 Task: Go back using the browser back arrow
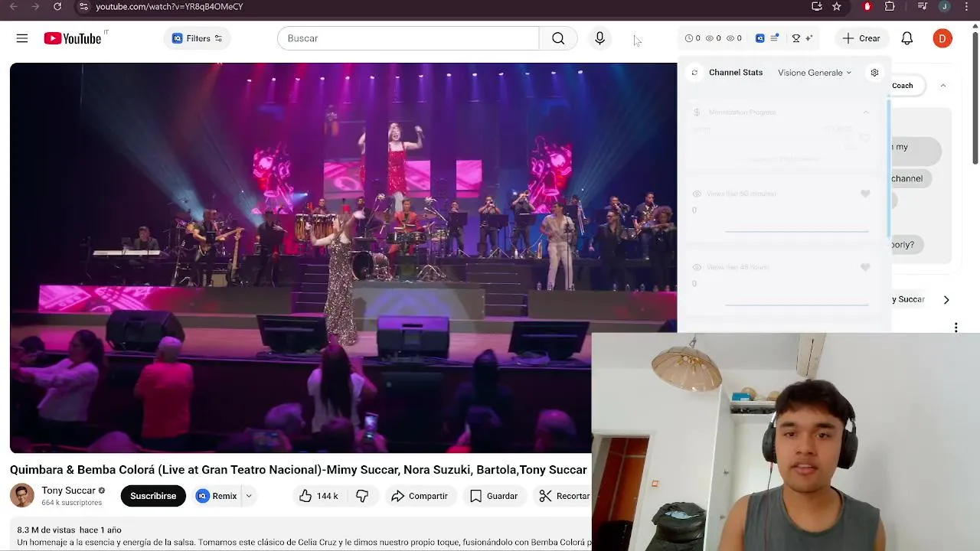pos(13,6)
